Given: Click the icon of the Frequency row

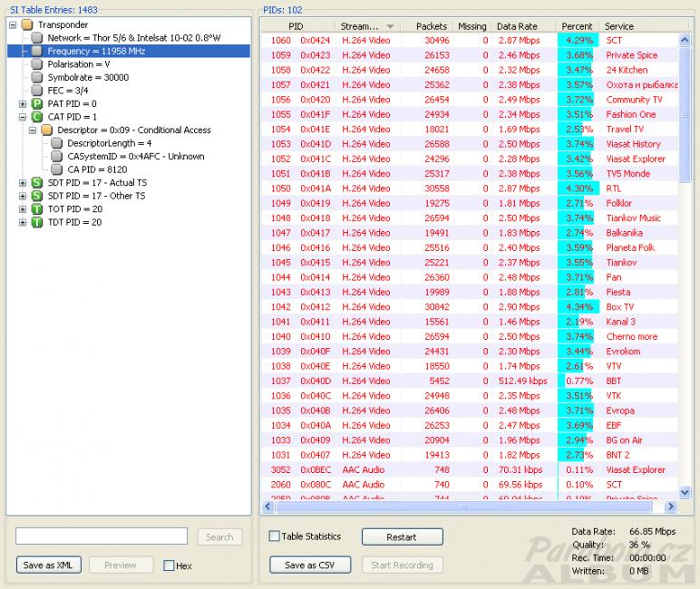Looking at the screenshot, I should coord(37,51).
